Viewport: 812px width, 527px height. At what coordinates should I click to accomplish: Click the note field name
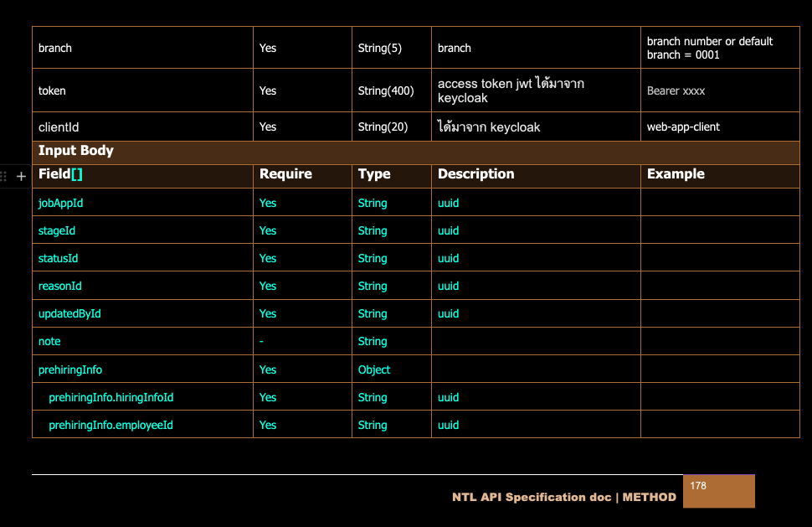coord(49,341)
